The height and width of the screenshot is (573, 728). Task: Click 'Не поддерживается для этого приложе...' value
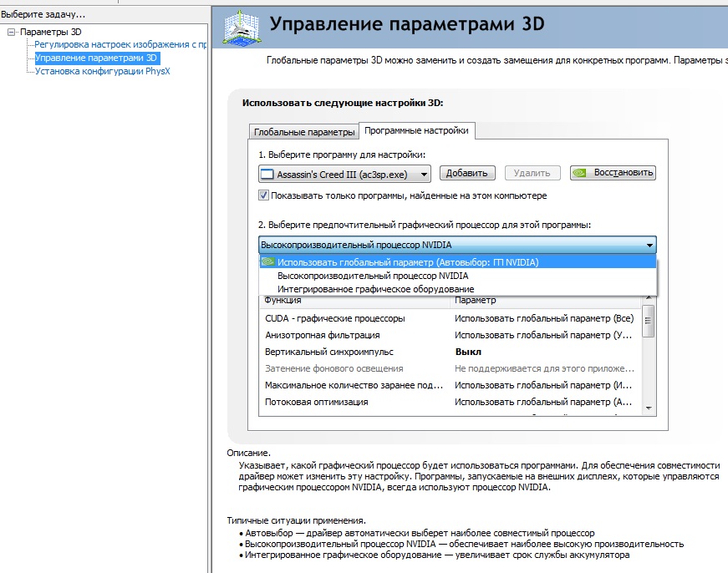[545, 369]
